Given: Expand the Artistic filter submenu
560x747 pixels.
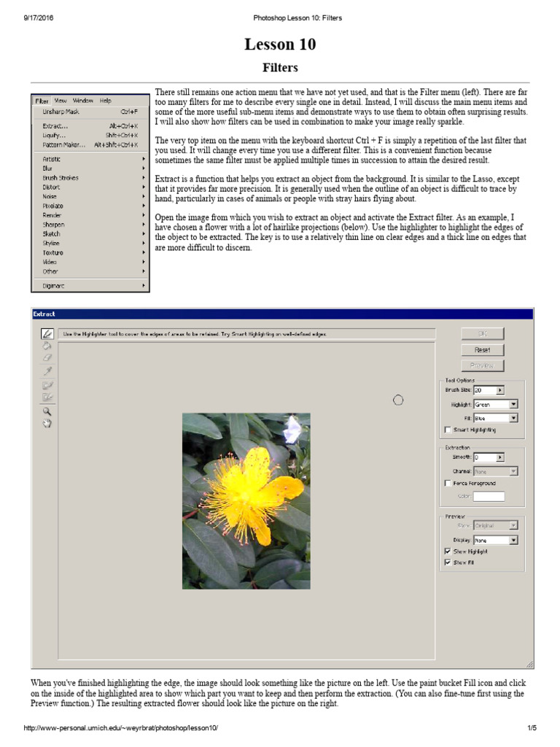Looking at the screenshot, I should point(90,159).
